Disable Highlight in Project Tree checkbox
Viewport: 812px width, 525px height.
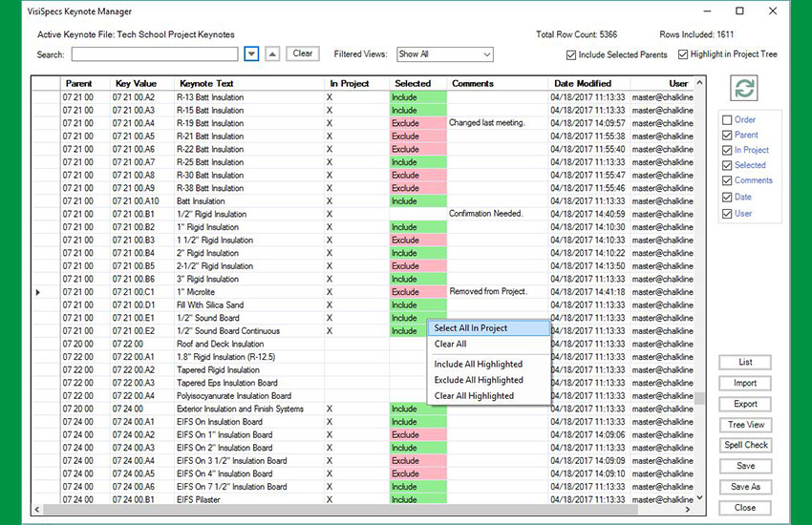click(x=683, y=55)
